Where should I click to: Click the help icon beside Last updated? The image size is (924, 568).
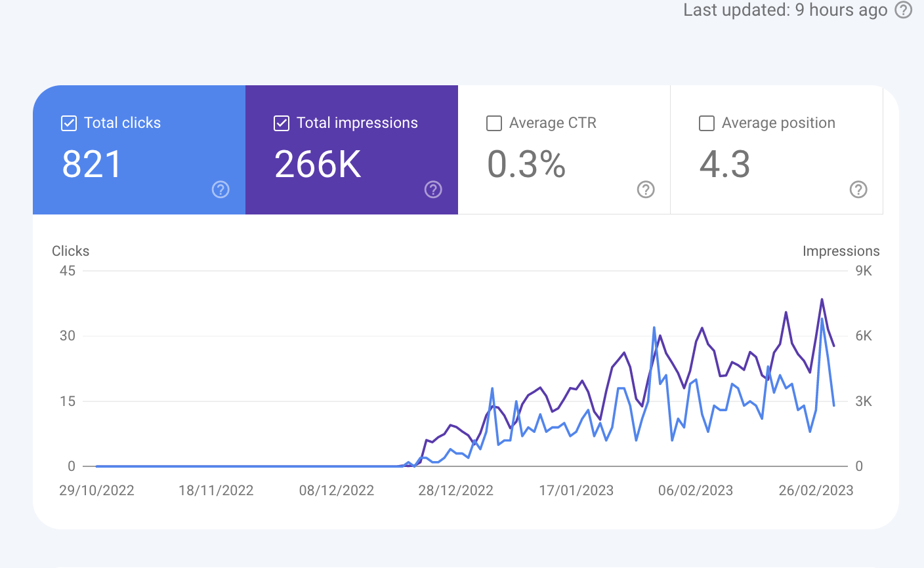[x=904, y=10]
